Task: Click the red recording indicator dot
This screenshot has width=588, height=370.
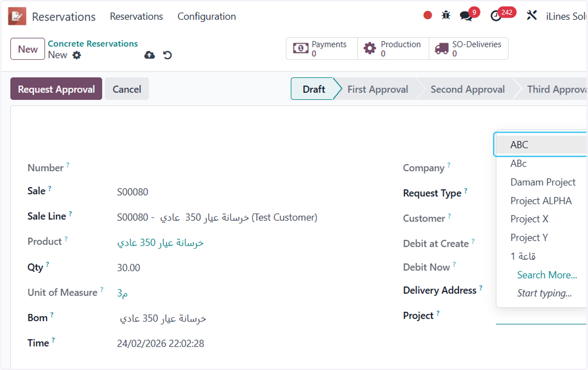Action: click(x=428, y=16)
